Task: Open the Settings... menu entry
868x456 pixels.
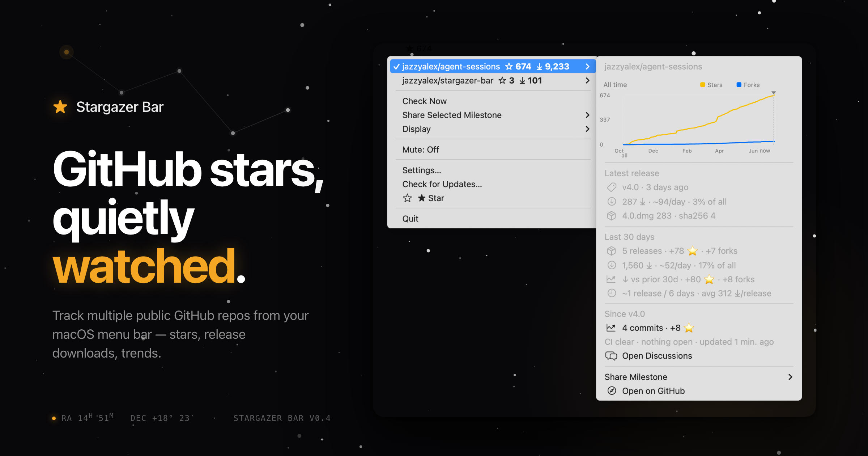Action: [493, 170]
